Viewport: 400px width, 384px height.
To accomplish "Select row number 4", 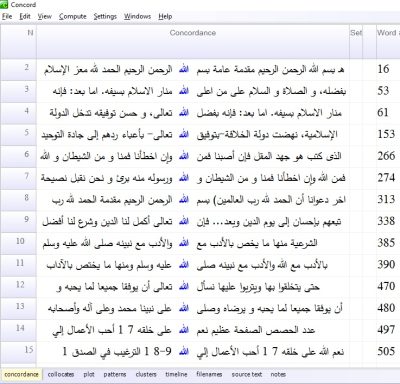I will (18, 113).
